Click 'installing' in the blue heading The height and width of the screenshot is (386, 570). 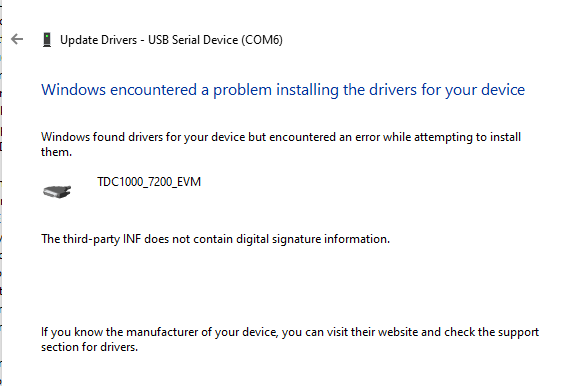pos(307,90)
